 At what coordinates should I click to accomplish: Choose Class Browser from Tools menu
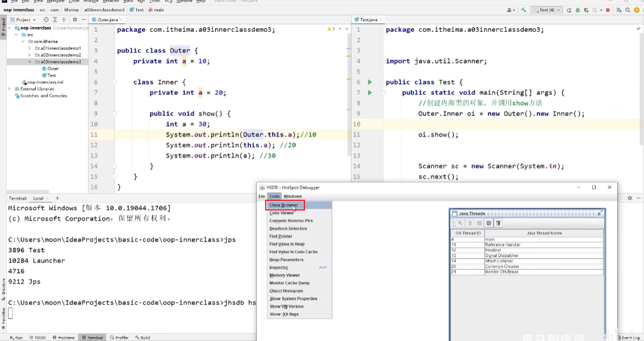tap(299, 205)
